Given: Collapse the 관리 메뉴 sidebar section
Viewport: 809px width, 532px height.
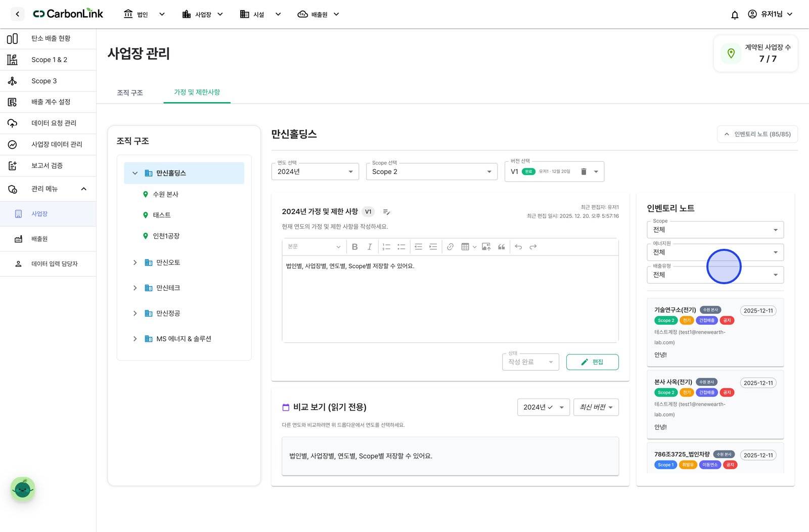Looking at the screenshot, I should click(84, 189).
